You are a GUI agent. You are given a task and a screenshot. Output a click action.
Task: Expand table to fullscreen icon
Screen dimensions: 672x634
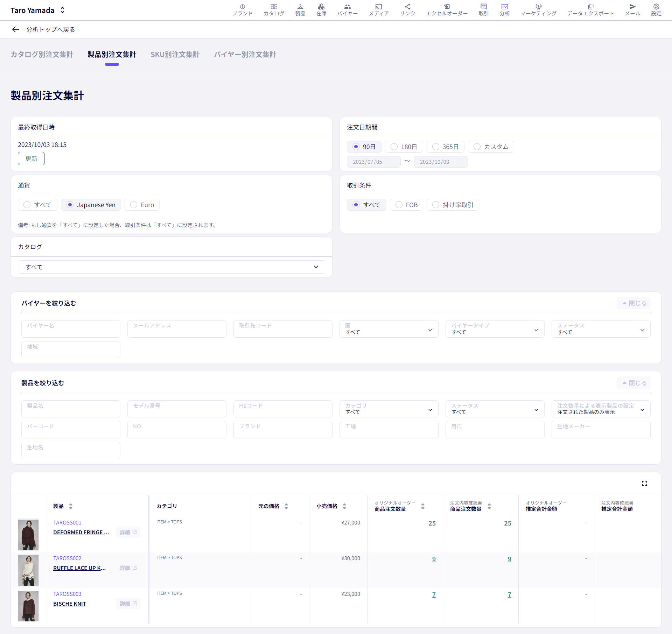644,483
